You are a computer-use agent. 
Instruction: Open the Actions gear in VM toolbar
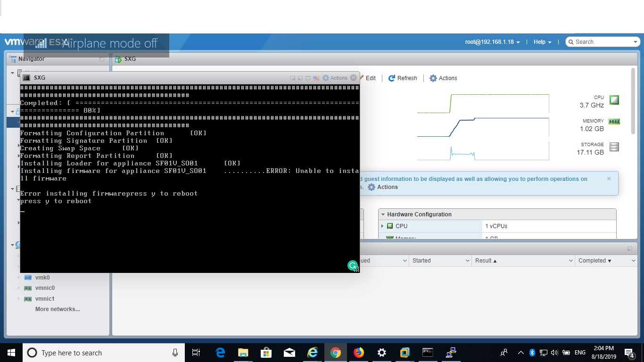[443, 78]
